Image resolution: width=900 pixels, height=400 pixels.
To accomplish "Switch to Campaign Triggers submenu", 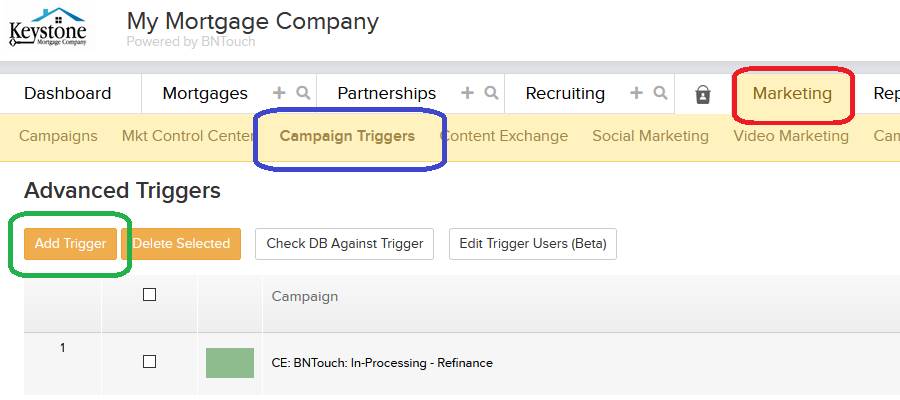I will [x=347, y=136].
